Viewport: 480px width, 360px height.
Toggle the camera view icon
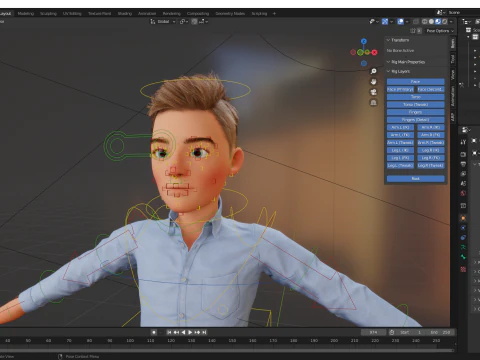374,92
